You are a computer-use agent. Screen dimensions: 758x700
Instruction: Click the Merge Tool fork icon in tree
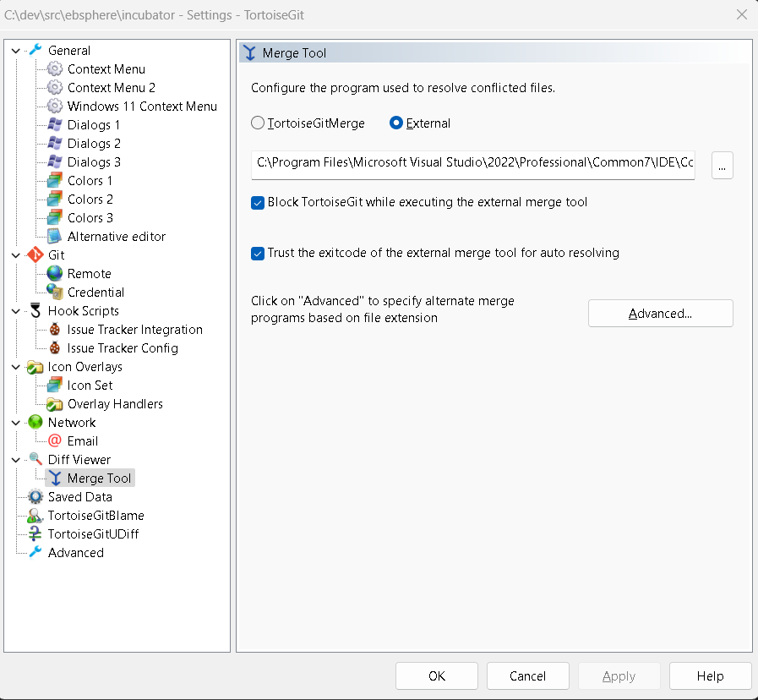point(56,478)
